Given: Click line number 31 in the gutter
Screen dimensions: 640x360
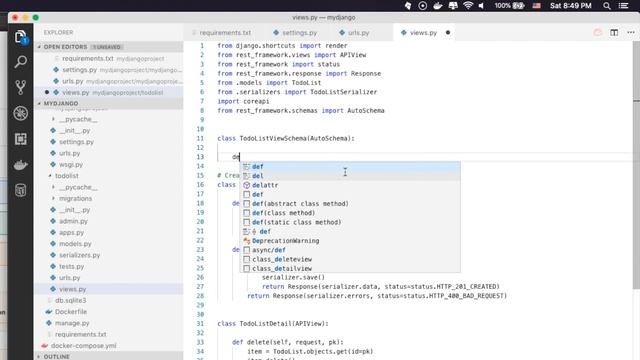Looking at the screenshot, I should 200,324.
